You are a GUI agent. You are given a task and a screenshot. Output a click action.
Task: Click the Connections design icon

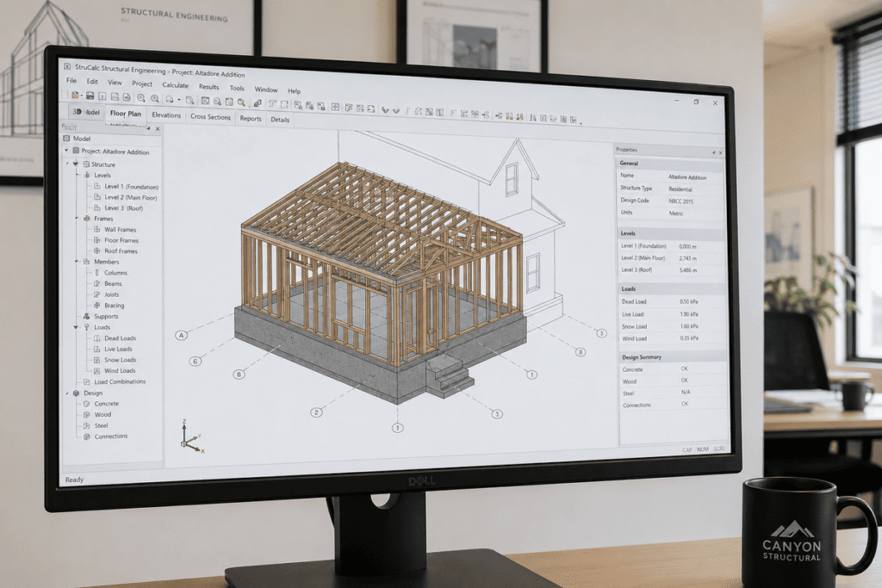(x=87, y=436)
